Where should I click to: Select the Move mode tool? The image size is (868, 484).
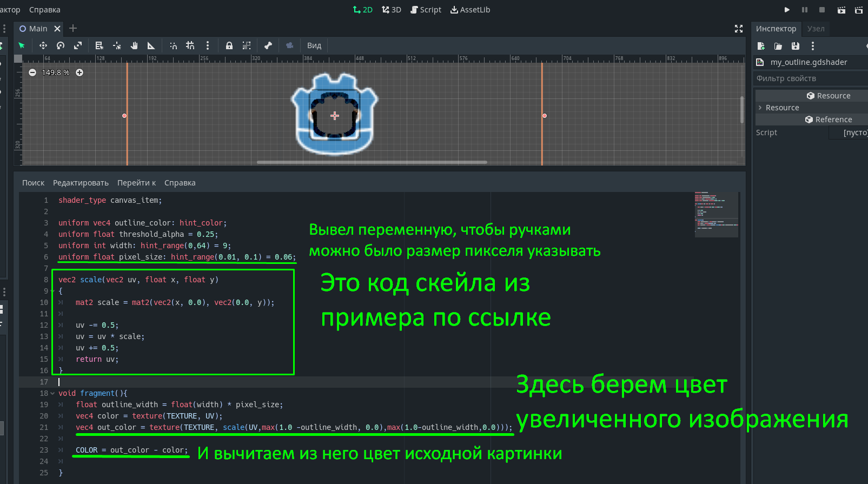point(43,46)
